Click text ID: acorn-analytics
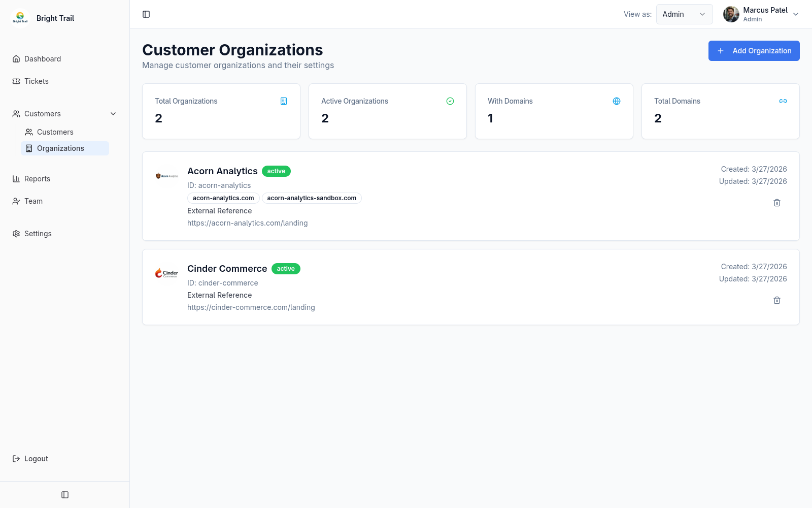Viewport: 812px width, 508px height. (x=219, y=185)
